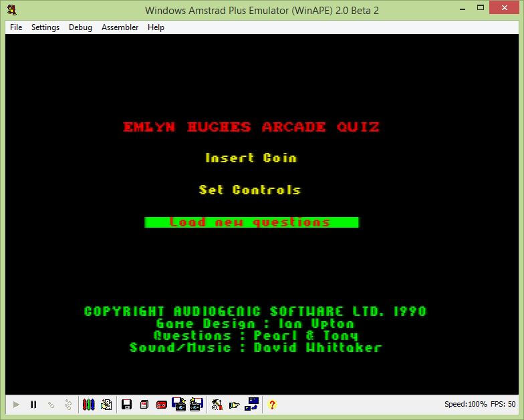Click the colored books icon in toolbar

point(88,405)
